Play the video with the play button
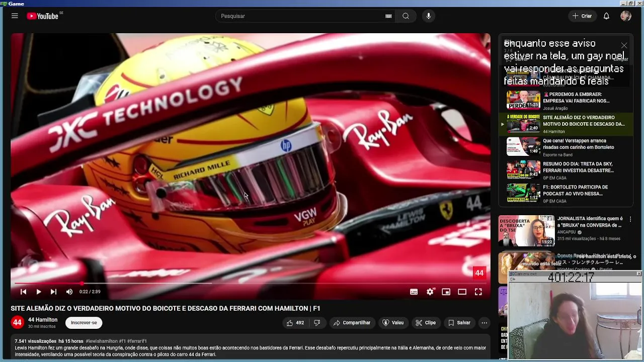644x362 pixels. (38, 292)
